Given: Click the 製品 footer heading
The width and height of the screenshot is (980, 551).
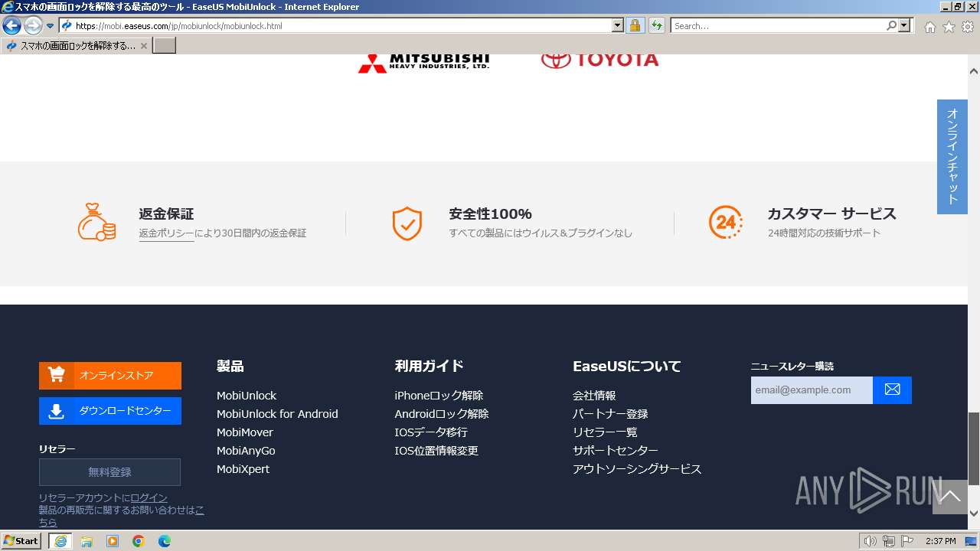Looking at the screenshot, I should pyautogui.click(x=230, y=367).
